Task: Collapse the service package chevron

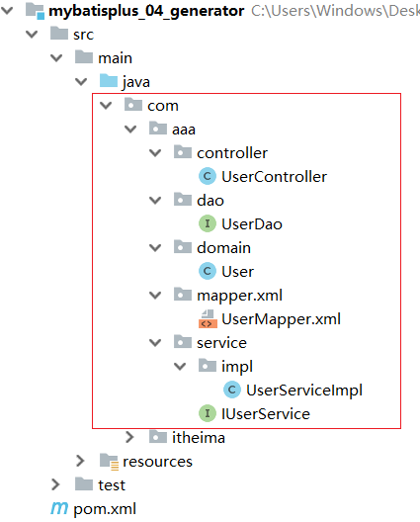Action: point(155,342)
